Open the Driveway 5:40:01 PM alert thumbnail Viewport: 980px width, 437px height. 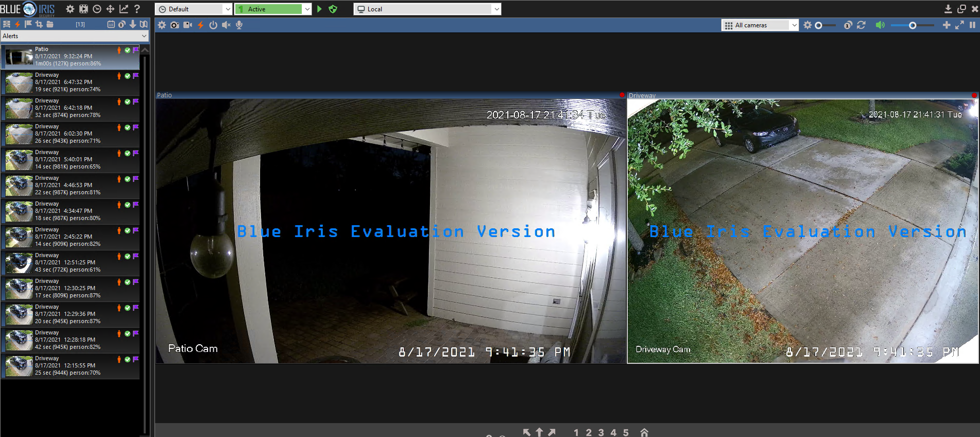click(x=19, y=160)
